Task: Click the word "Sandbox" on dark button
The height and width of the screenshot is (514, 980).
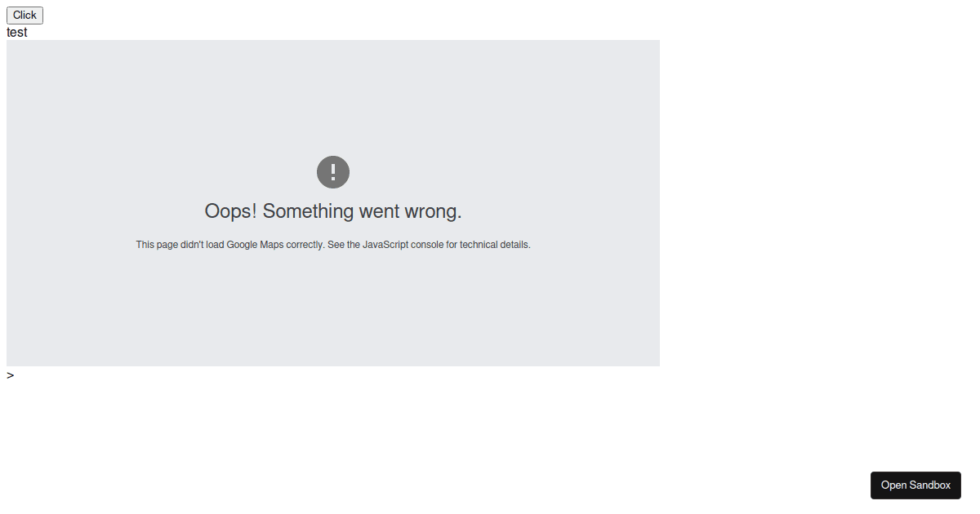Action: (932, 485)
